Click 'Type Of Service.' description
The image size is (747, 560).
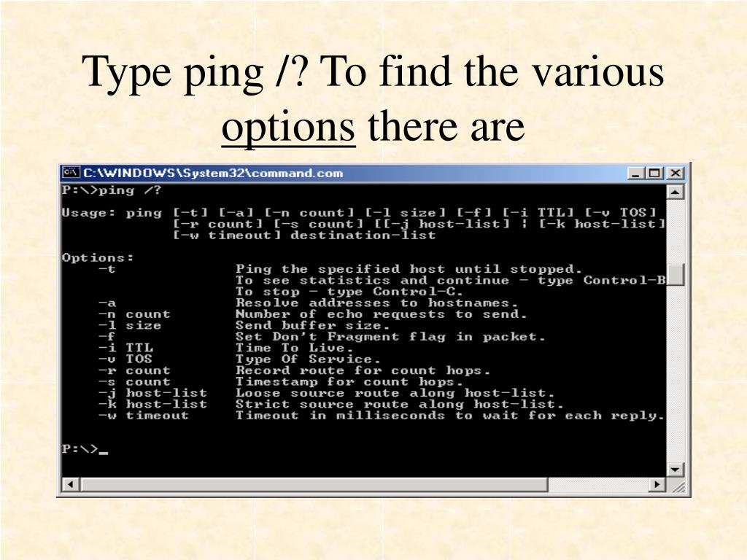pos(308,359)
